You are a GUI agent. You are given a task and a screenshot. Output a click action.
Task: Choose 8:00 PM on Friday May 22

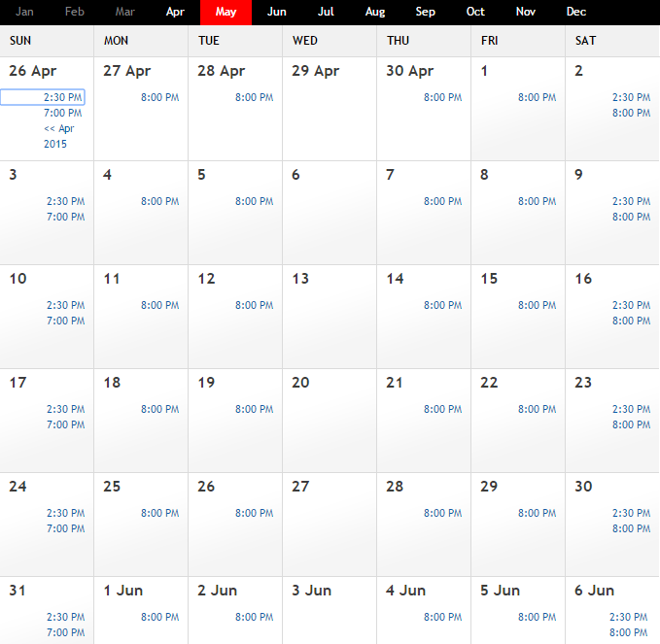point(538,409)
